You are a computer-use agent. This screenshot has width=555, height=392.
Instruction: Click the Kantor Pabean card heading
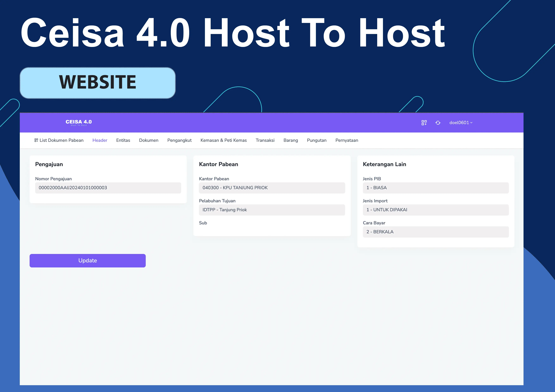tap(218, 164)
